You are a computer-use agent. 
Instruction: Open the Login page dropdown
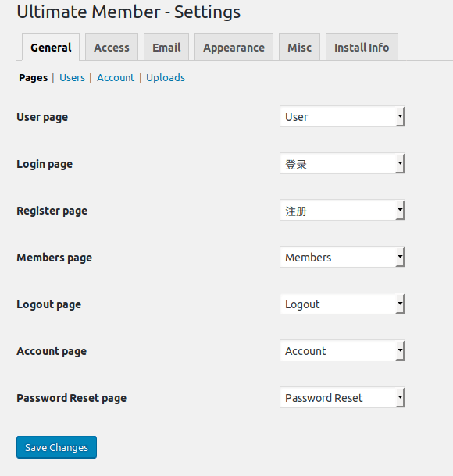(x=342, y=163)
